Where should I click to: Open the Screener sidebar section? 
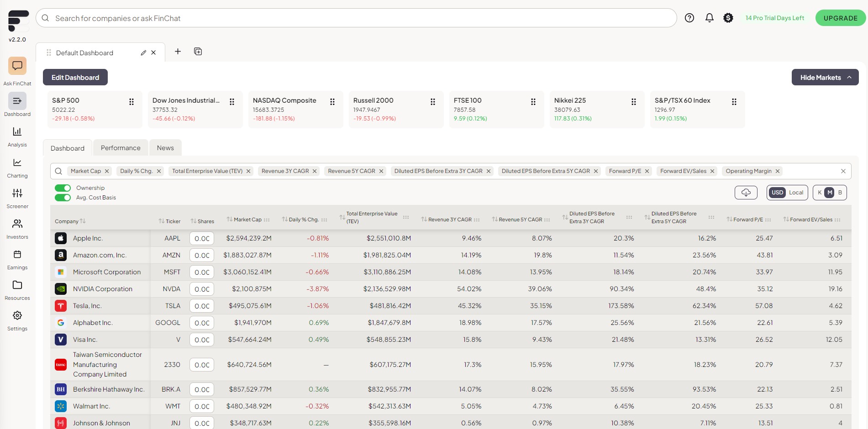pyautogui.click(x=17, y=198)
